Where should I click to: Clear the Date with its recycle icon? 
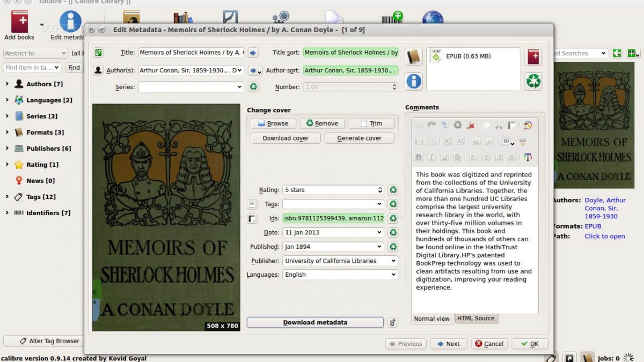(393, 233)
